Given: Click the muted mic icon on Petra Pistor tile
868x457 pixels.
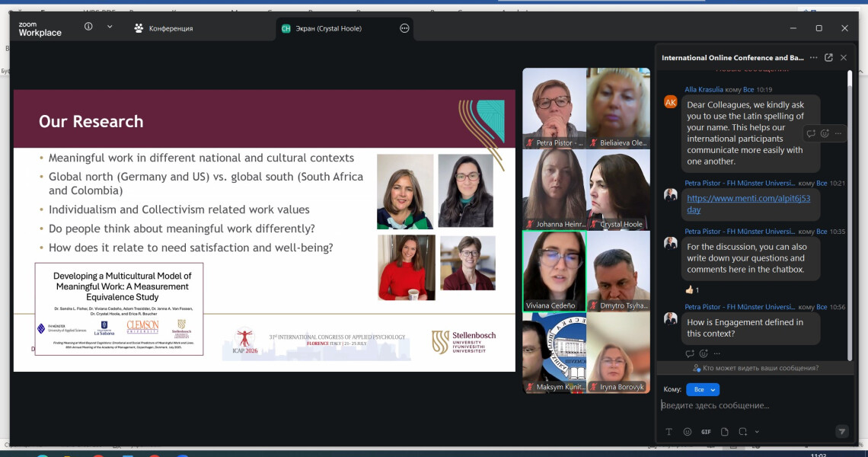Looking at the screenshot, I should (x=530, y=143).
